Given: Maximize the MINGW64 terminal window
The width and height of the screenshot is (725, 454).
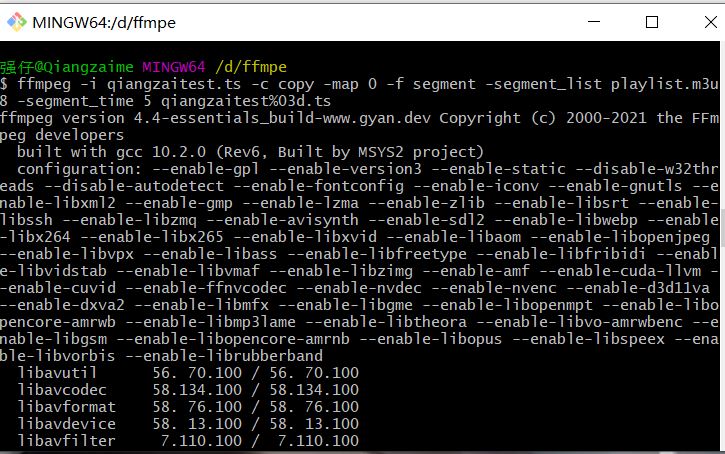Looking at the screenshot, I should click(651, 21).
